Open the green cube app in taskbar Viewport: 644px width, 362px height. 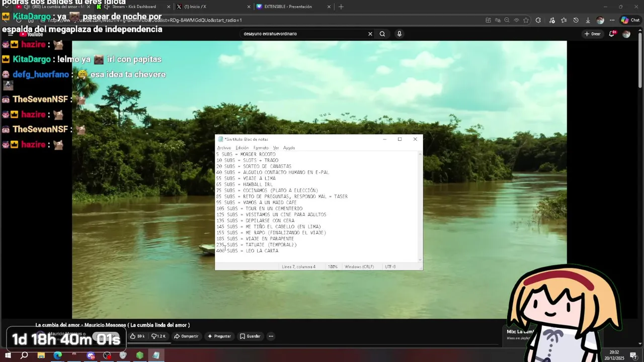pyautogui.click(x=139, y=355)
